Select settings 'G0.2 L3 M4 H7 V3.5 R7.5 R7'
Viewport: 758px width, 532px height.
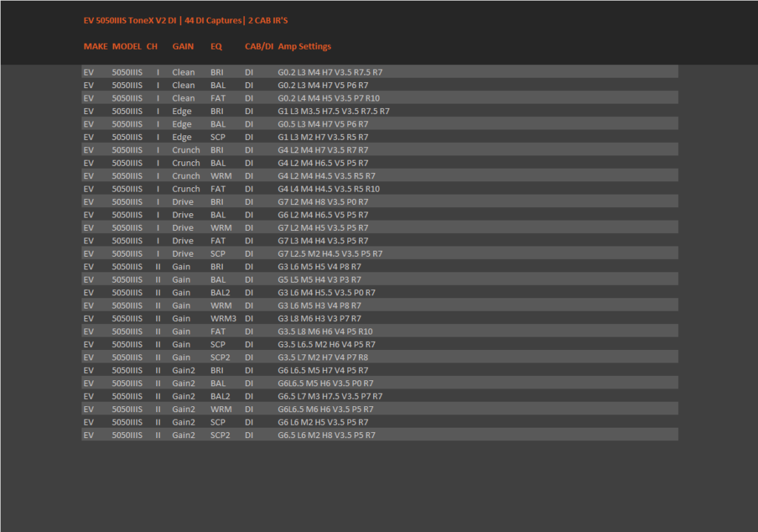pyautogui.click(x=330, y=72)
